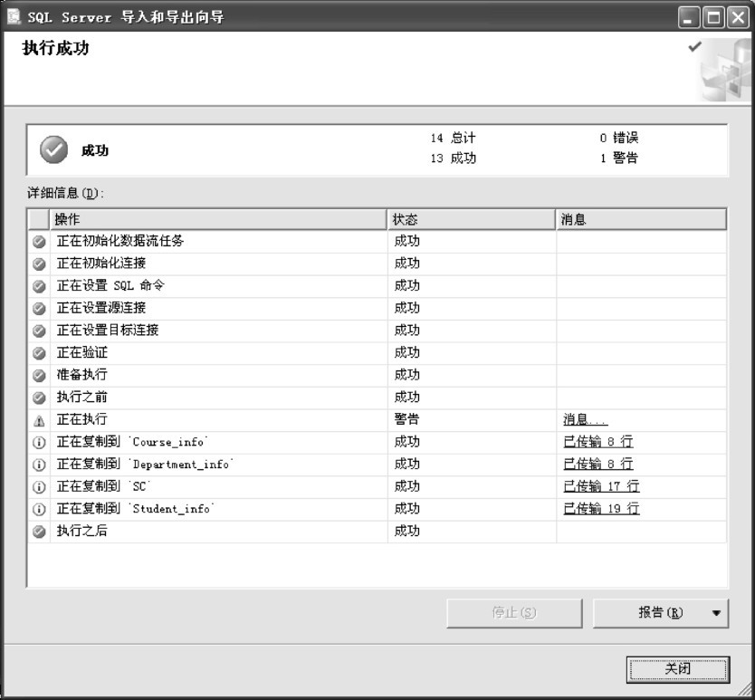Image resolution: width=755 pixels, height=700 pixels.
Task: Select the 正在复制到 'Department_info' row text
Action: (x=145, y=464)
